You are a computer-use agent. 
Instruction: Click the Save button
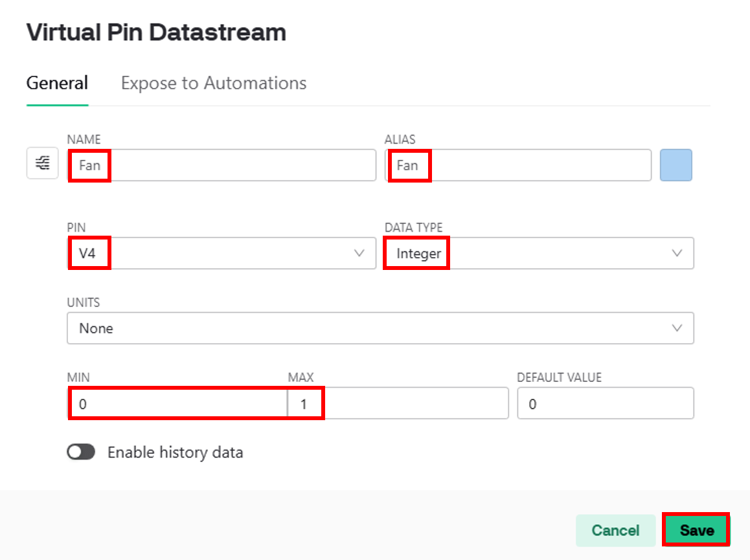click(x=696, y=530)
